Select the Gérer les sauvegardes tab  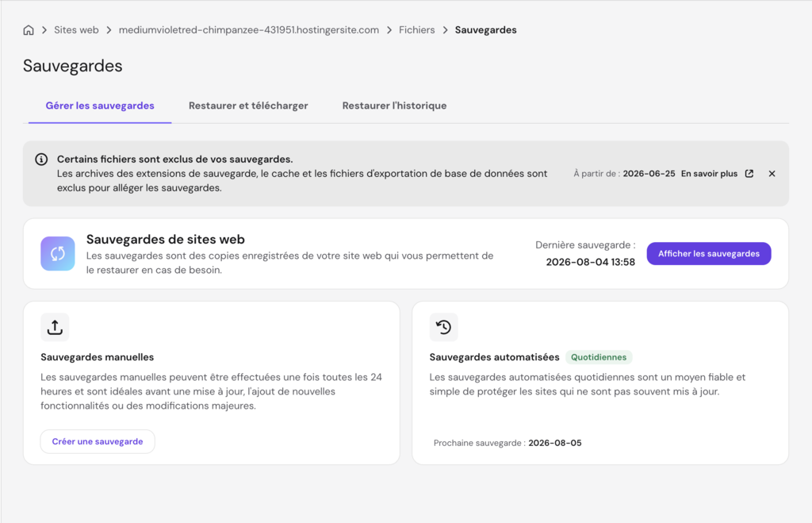(x=100, y=106)
